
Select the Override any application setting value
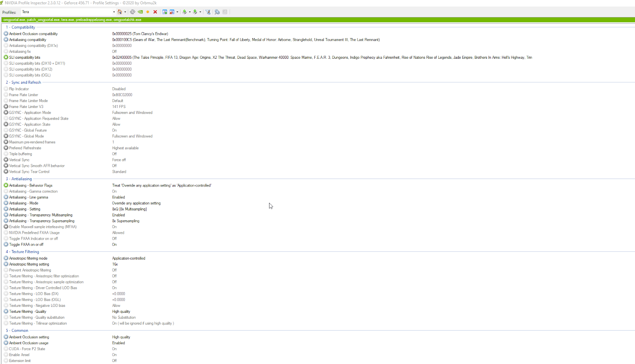[x=136, y=203]
